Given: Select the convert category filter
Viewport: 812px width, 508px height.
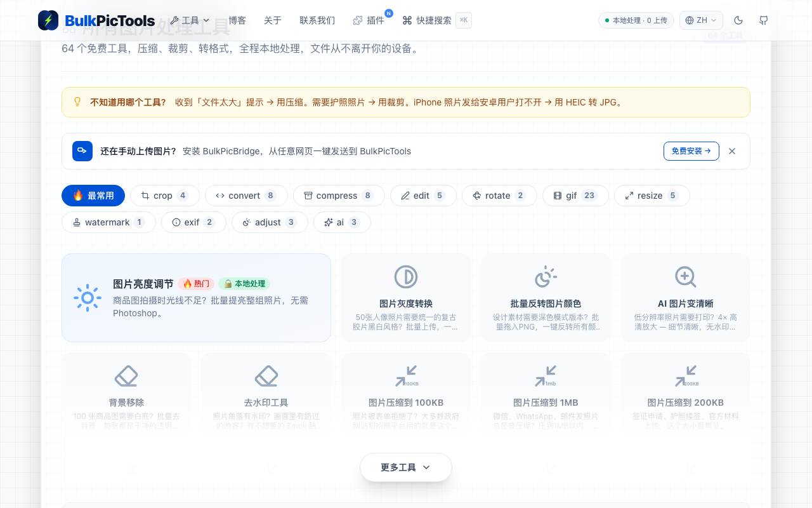Looking at the screenshot, I should tap(246, 196).
